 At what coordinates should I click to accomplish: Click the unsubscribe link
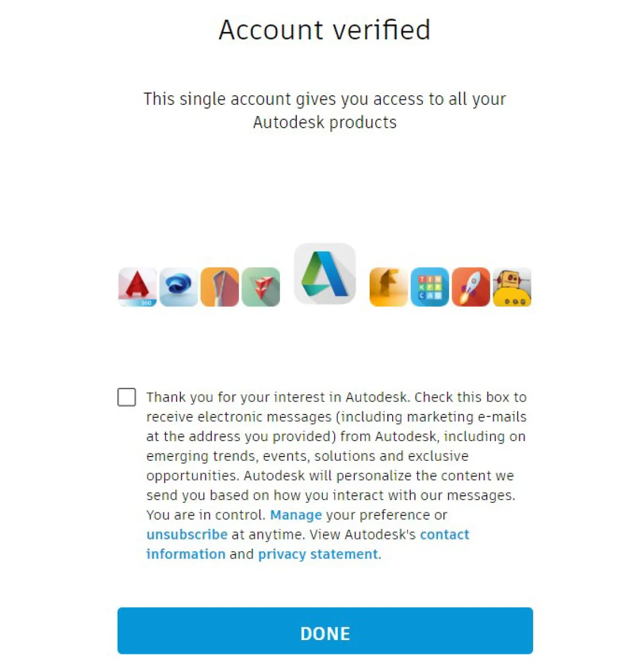coord(187,535)
